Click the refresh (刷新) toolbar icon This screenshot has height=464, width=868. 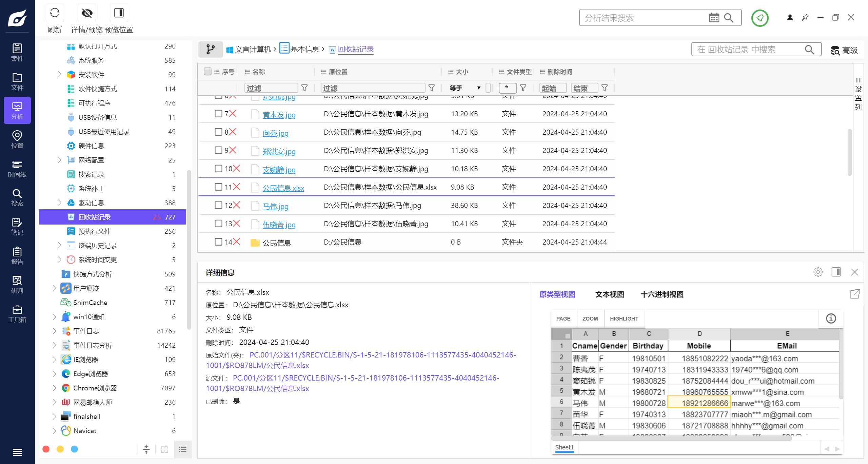55,13
